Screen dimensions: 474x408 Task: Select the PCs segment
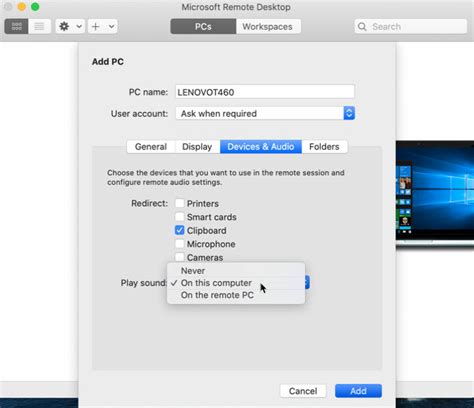click(203, 26)
